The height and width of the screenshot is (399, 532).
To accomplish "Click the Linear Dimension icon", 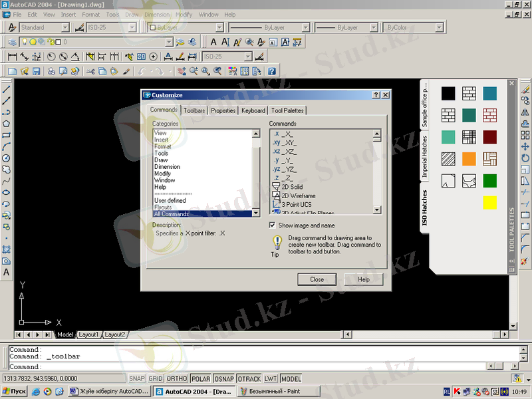I will (11, 57).
